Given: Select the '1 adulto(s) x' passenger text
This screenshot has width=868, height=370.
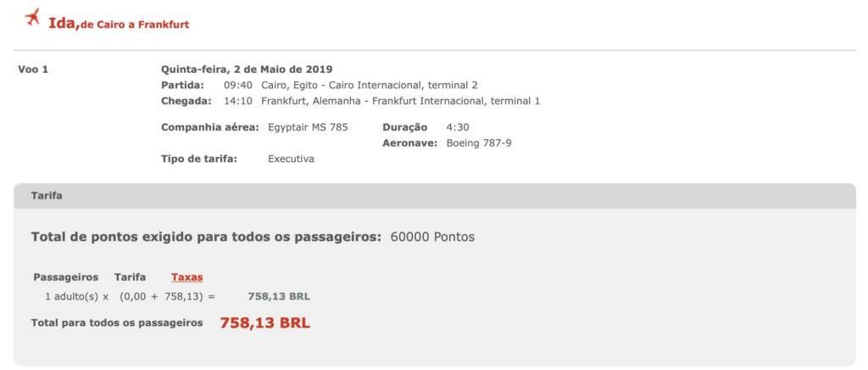Looking at the screenshot, I should (77, 296).
